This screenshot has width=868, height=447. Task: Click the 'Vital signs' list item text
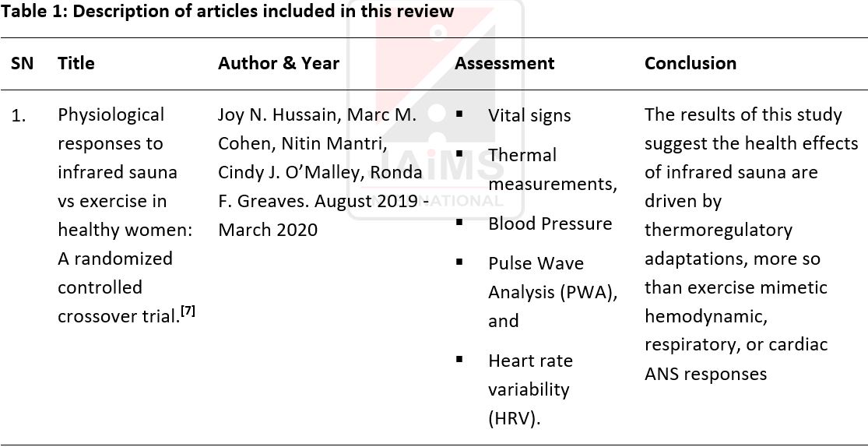pos(529,116)
